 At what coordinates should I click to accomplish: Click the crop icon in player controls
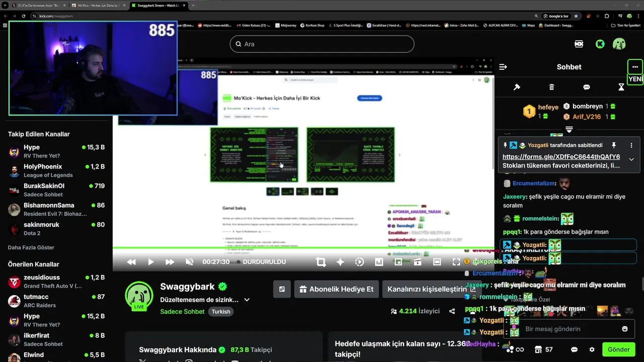[x=321, y=262]
